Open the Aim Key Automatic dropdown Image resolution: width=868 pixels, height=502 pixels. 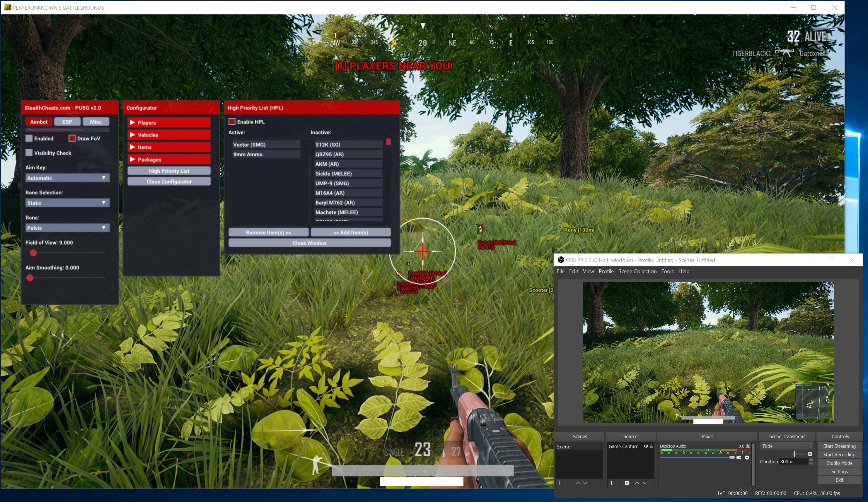(67, 178)
